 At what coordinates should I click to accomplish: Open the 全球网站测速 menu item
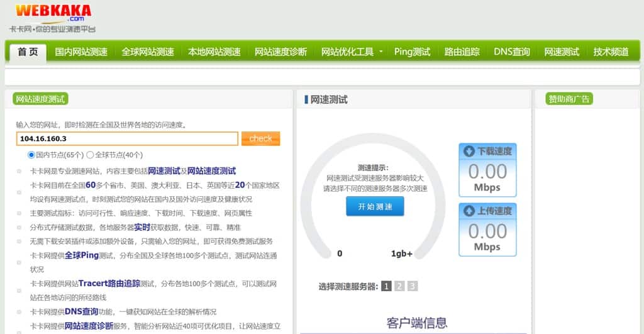pyautogui.click(x=148, y=52)
